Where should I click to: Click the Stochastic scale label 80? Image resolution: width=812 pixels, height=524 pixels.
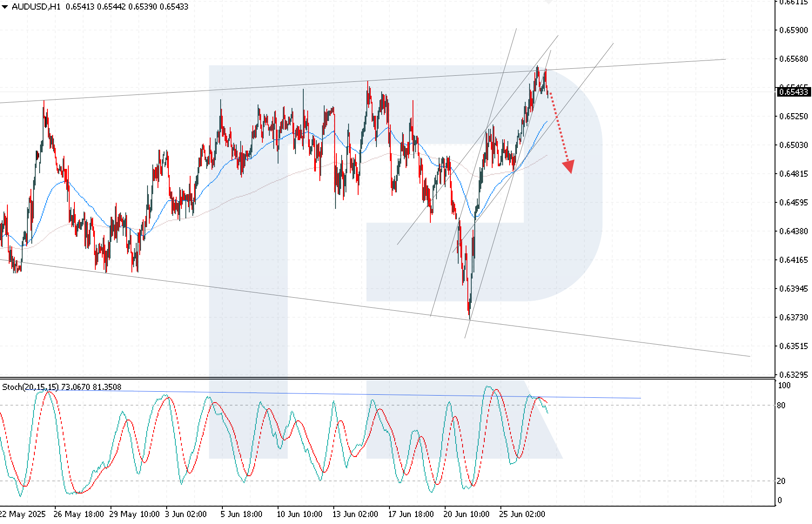pos(782,406)
